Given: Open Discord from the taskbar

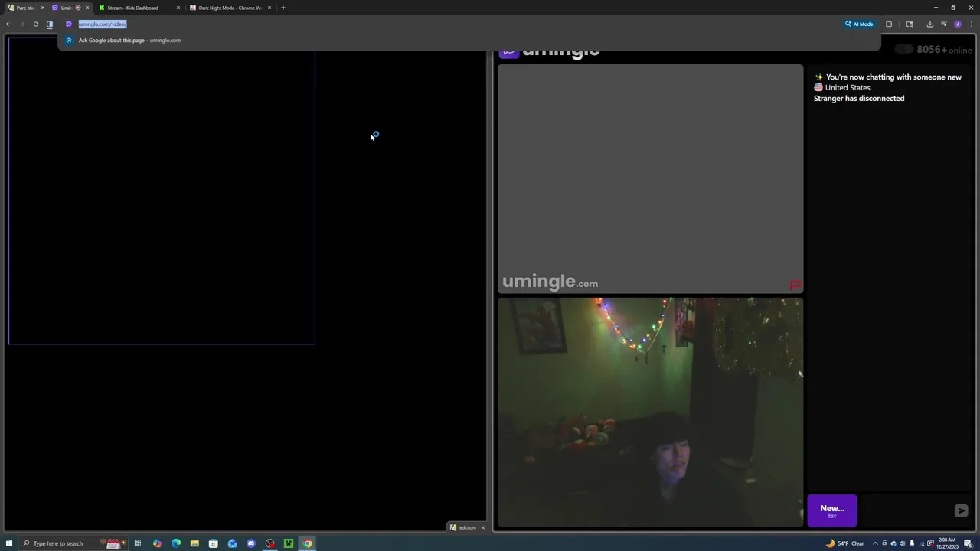Looking at the screenshot, I should (x=251, y=543).
